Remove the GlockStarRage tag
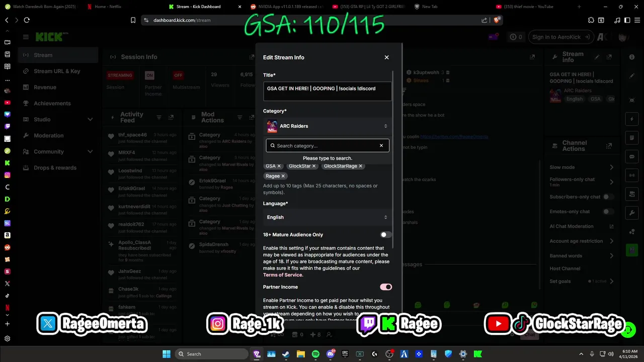The image size is (644, 362). 360,166
